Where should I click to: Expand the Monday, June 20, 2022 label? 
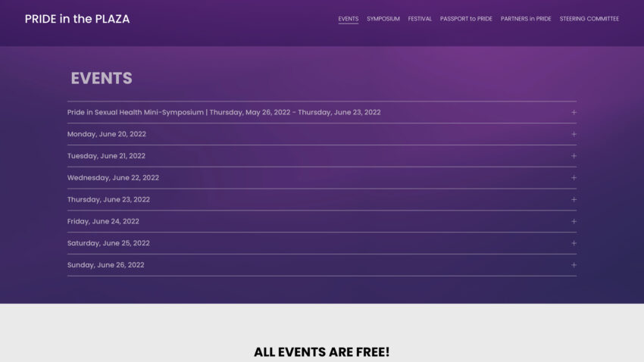coord(107,134)
